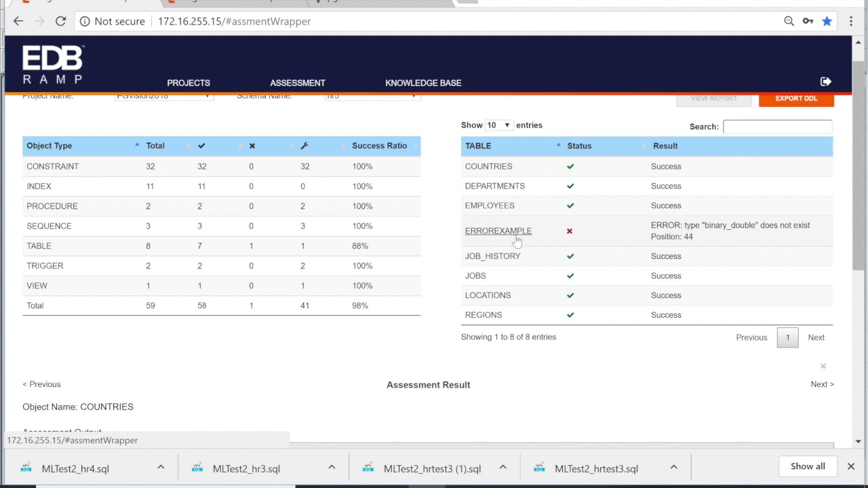Reload the page with refresh icon
Screen dimensions: 868x488
(60, 21)
